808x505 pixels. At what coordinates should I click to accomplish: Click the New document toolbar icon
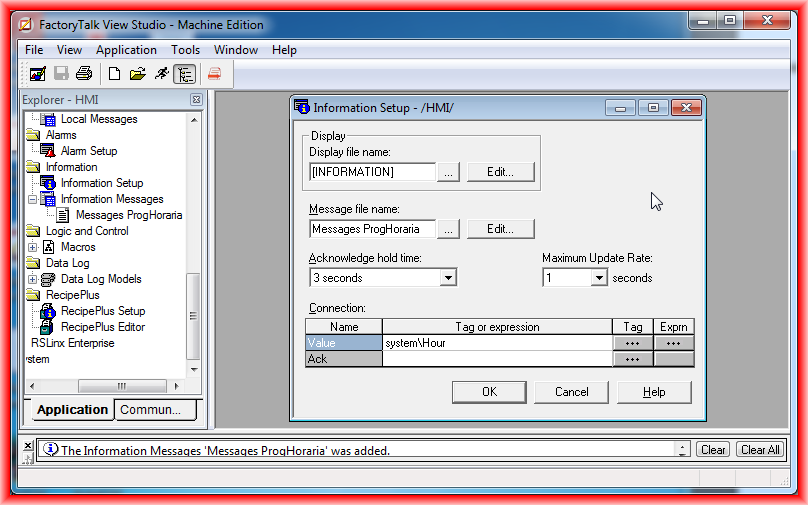coord(114,73)
